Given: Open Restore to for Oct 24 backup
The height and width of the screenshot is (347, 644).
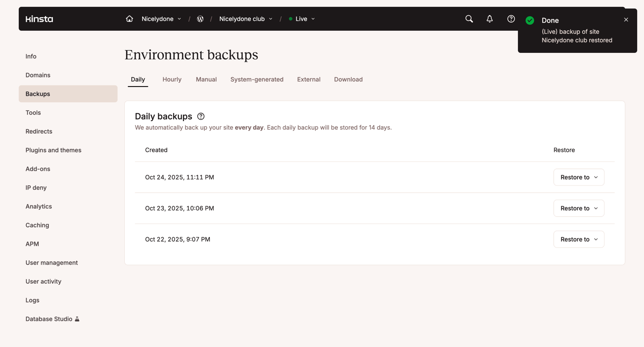Looking at the screenshot, I should click(x=579, y=177).
